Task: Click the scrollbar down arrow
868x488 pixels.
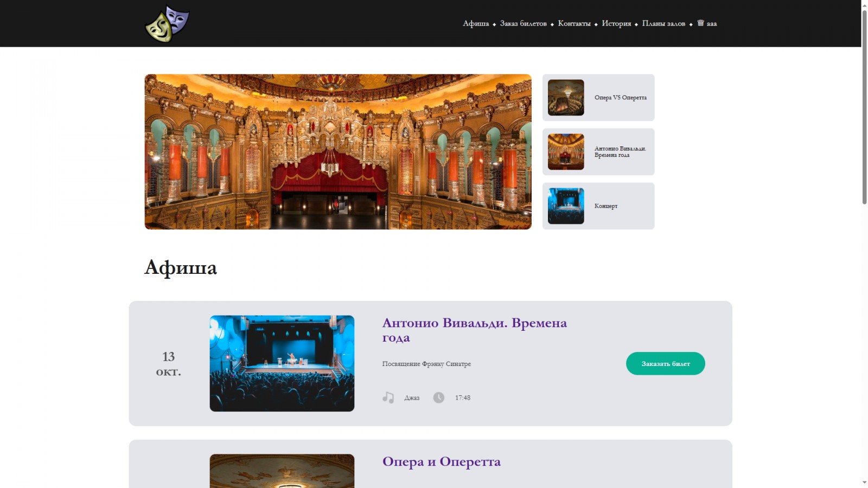Action: [x=865, y=483]
